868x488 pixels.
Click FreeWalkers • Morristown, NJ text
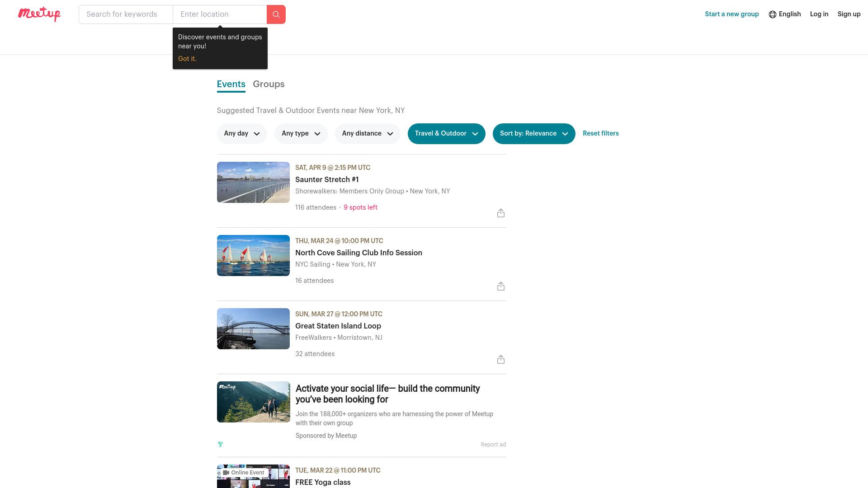[x=339, y=338]
